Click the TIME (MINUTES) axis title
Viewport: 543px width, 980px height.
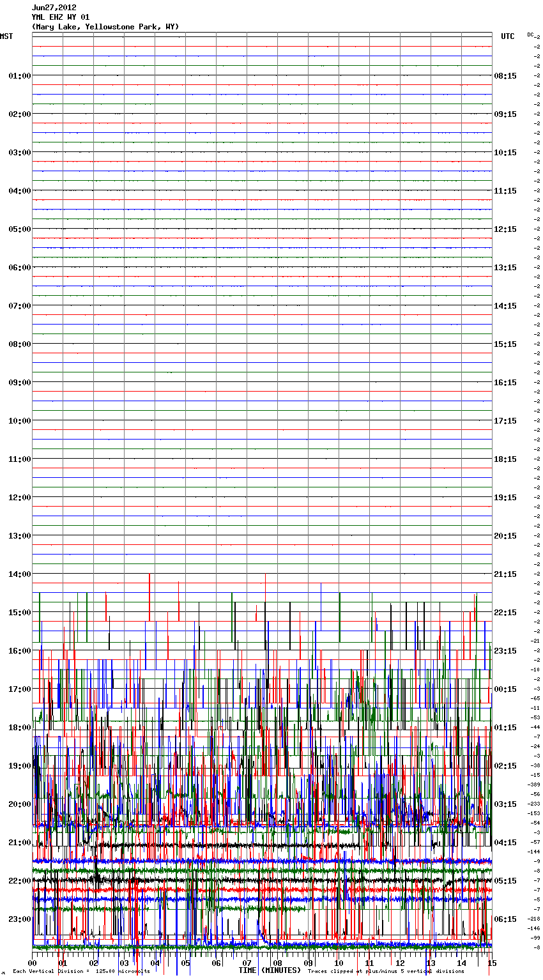(269, 970)
